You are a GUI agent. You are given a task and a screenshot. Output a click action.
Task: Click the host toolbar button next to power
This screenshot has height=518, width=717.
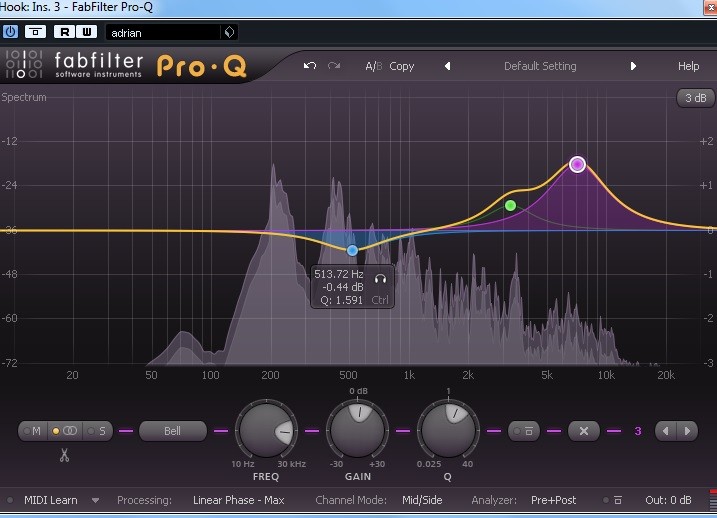coord(35,32)
